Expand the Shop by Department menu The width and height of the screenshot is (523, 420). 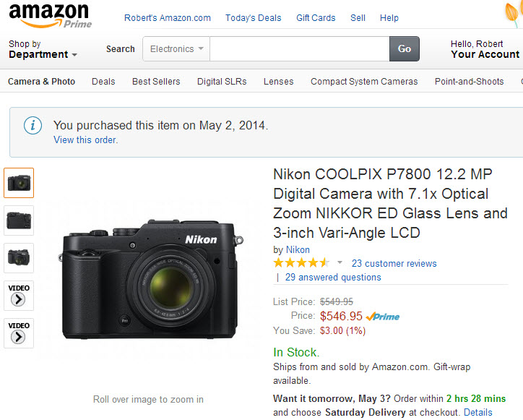(43, 49)
